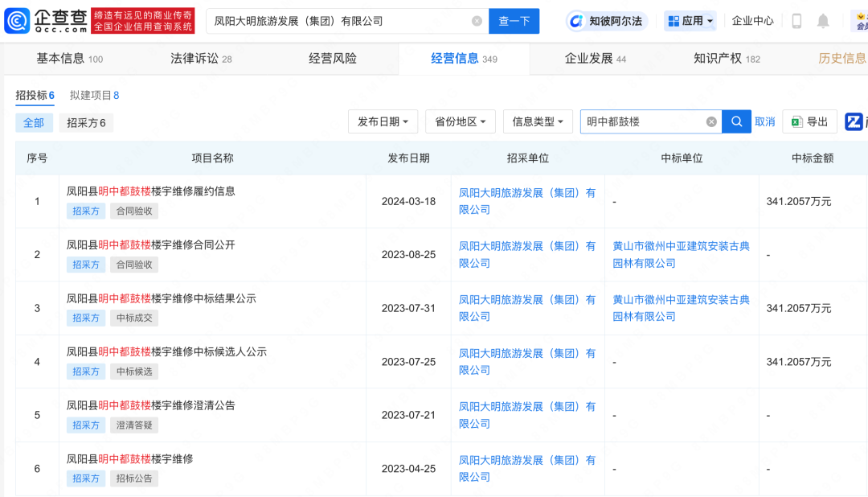
Task: Open 黄山市徽州中亚建筑 link dated 2023-08-25
Action: [x=681, y=254]
